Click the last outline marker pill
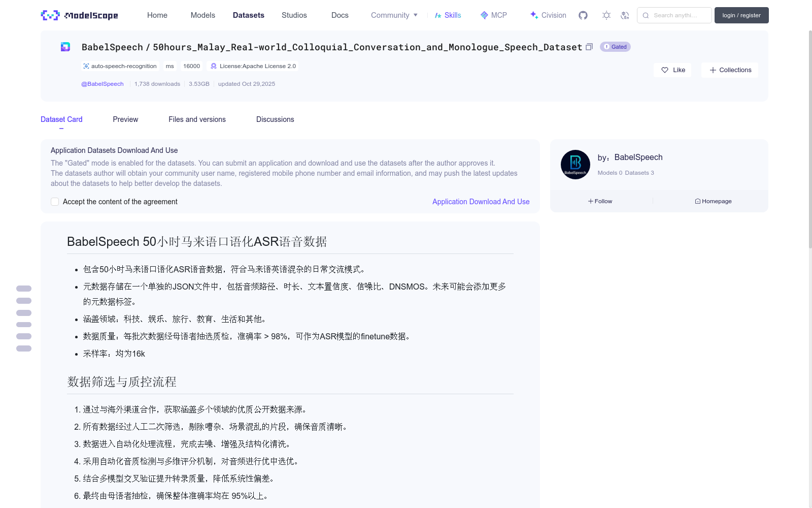 click(x=24, y=348)
